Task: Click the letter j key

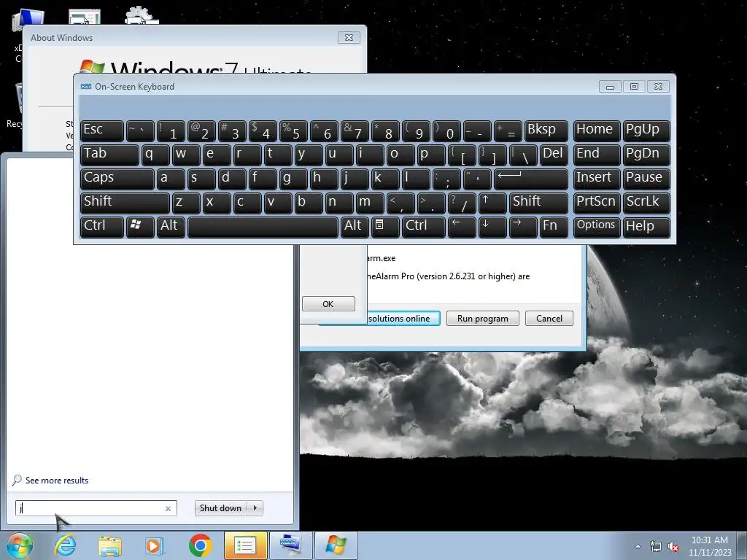Action: 355,179
